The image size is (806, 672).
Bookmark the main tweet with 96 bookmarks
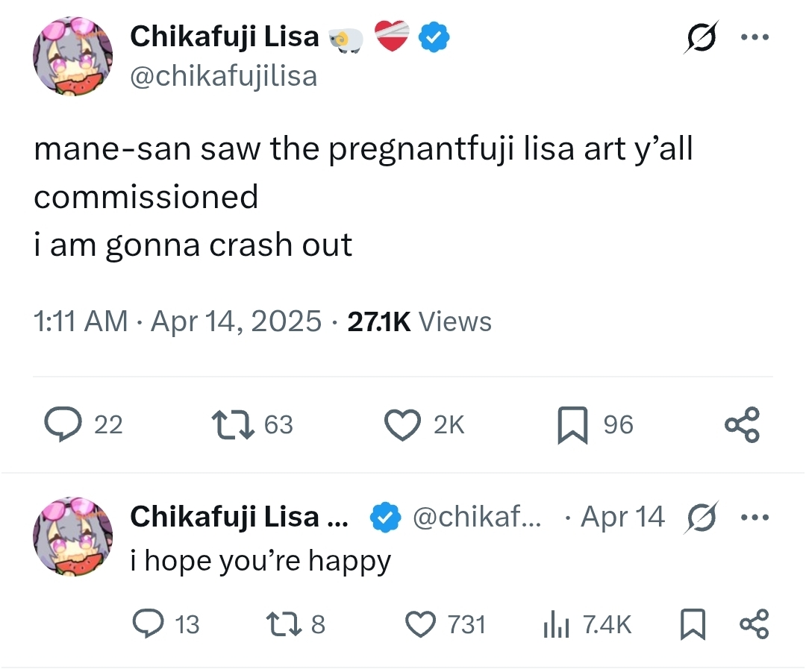pos(572,426)
